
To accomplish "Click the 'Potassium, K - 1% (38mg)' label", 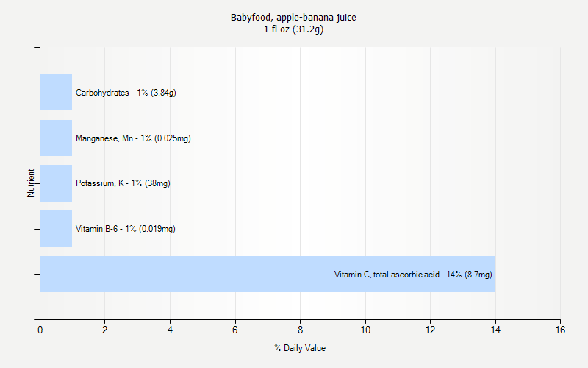I will (x=123, y=183).
